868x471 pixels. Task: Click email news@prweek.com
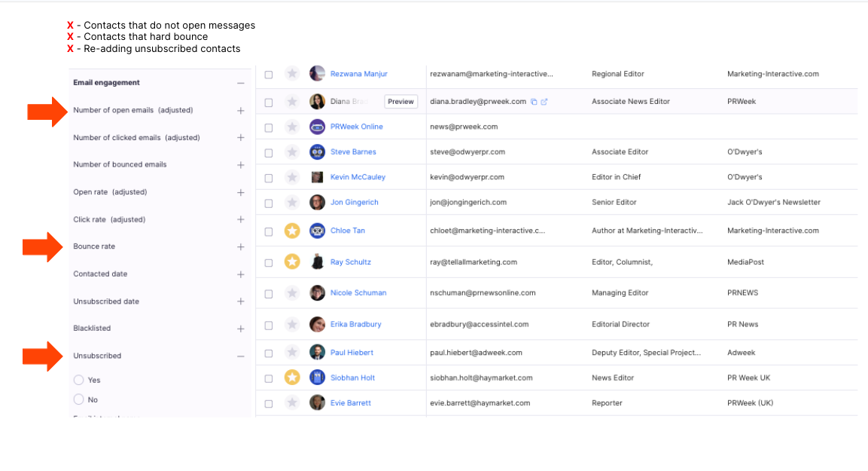click(x=464, y=127)
